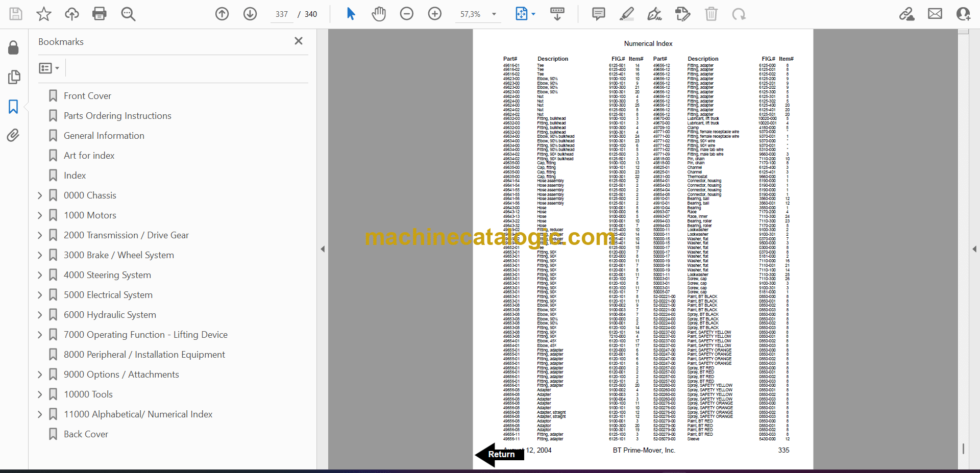Viewport: 980px width, 473px height.
Task: Click the Bookmarks panel title
Action: click(x=61, y=42)
